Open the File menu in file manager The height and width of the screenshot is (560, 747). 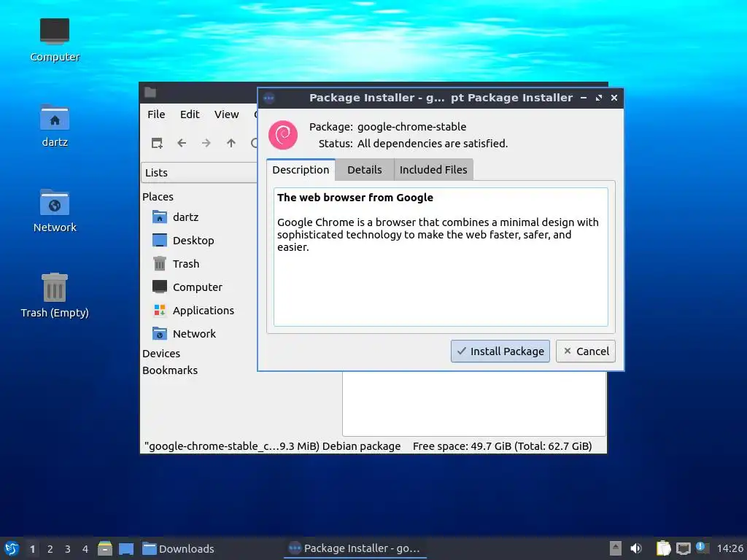tap(156, 114)
